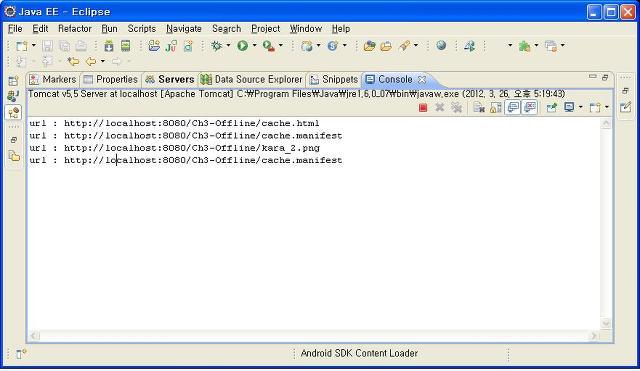Switch to the Markers tab

click(53, 79)
